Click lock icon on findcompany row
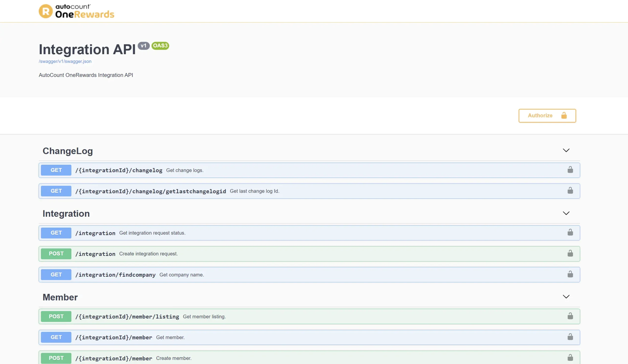628x364 pixels. point(570,274)
